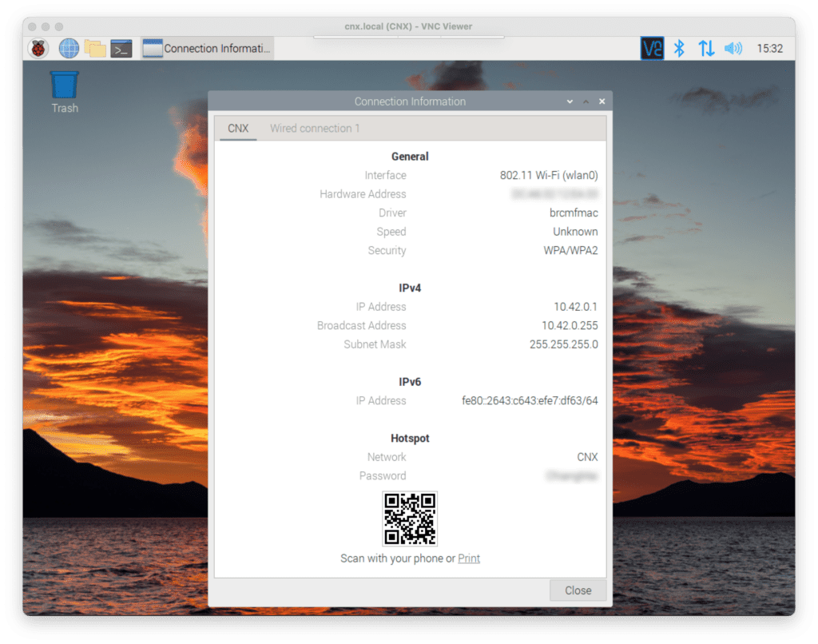818x644 pixels.
Task: Click the volume speaker icon
Action: [x=733, y=49]
